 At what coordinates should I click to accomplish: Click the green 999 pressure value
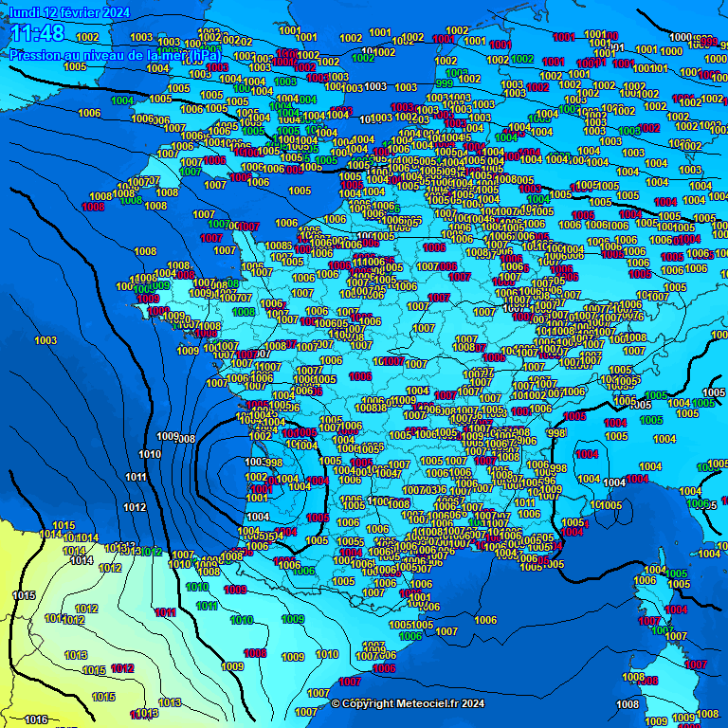tap(444, 83)
